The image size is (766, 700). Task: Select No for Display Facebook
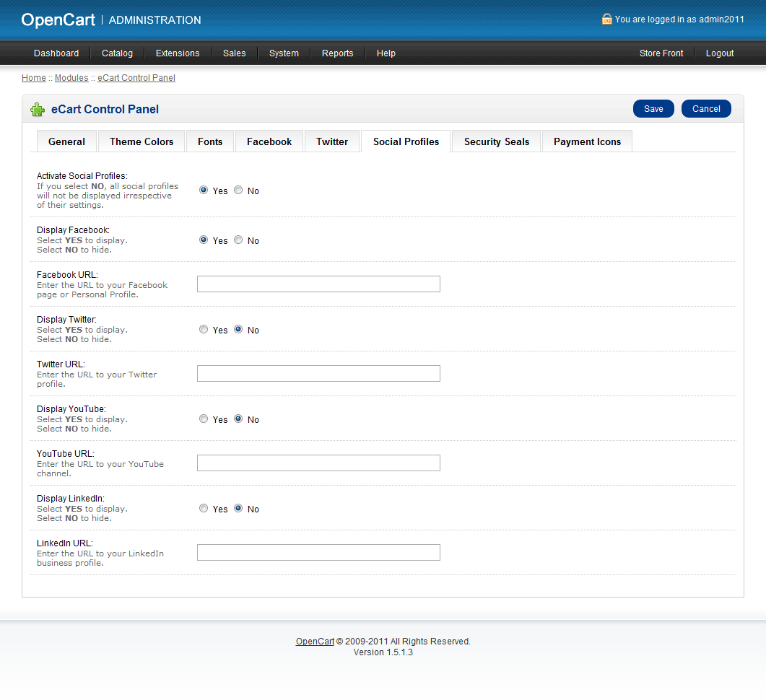[238, 240]
